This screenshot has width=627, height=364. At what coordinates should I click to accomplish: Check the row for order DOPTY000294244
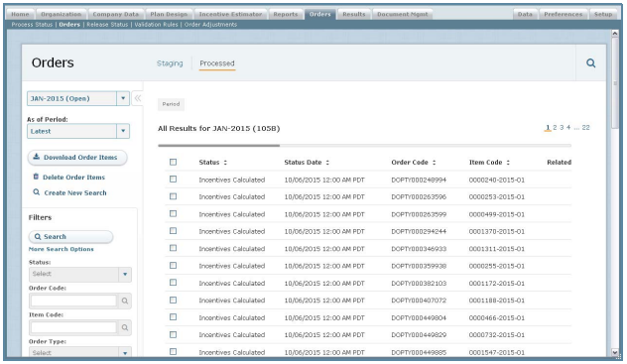point(173,230)
